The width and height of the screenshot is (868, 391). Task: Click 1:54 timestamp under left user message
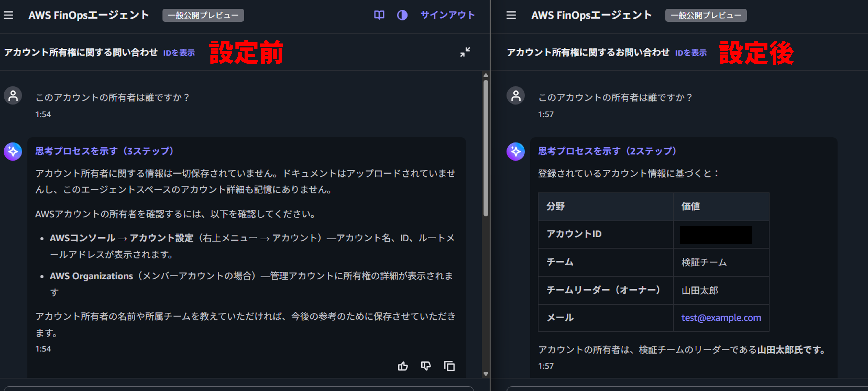point(43,114)
